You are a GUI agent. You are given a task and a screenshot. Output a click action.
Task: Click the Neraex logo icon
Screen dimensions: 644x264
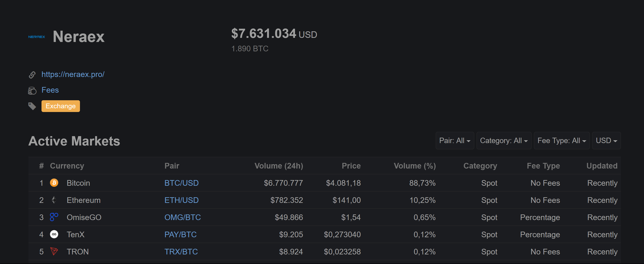[x=37, y=37]
